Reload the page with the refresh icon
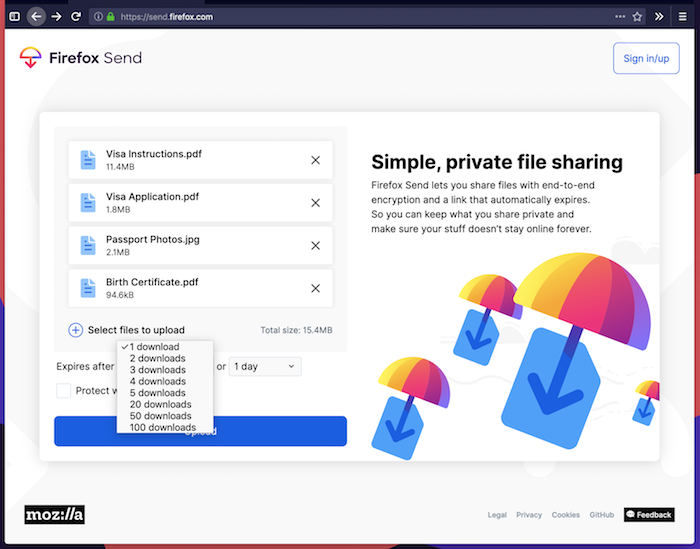This screenshot has width=700, height=549. coord(76,17)
